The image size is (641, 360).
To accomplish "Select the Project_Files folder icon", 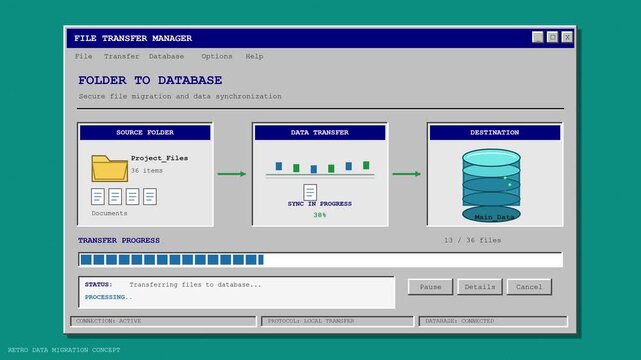I will pos(110,168).
